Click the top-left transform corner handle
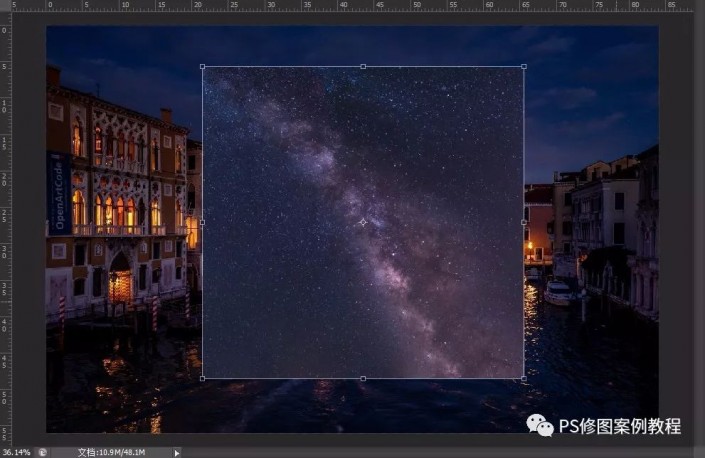The image size is (705, 458). 202,67
